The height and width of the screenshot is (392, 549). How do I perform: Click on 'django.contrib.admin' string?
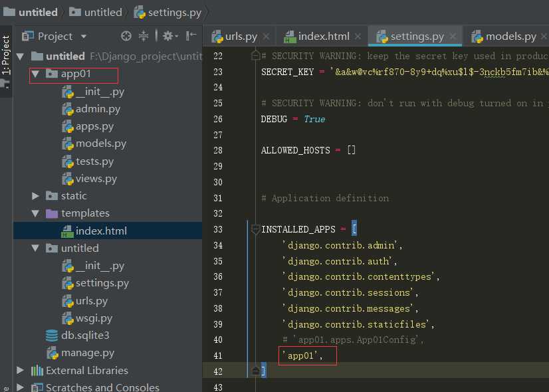(340, 245)
